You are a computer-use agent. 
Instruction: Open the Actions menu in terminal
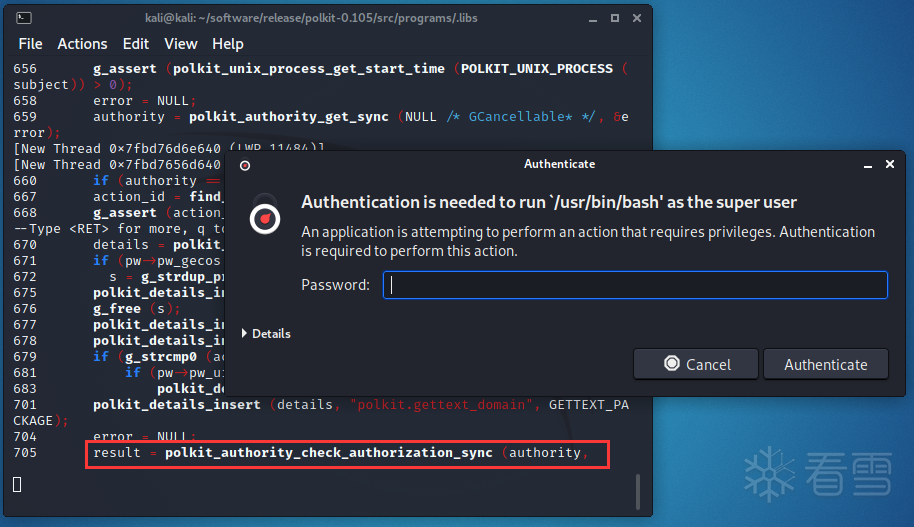coord(82,44)
